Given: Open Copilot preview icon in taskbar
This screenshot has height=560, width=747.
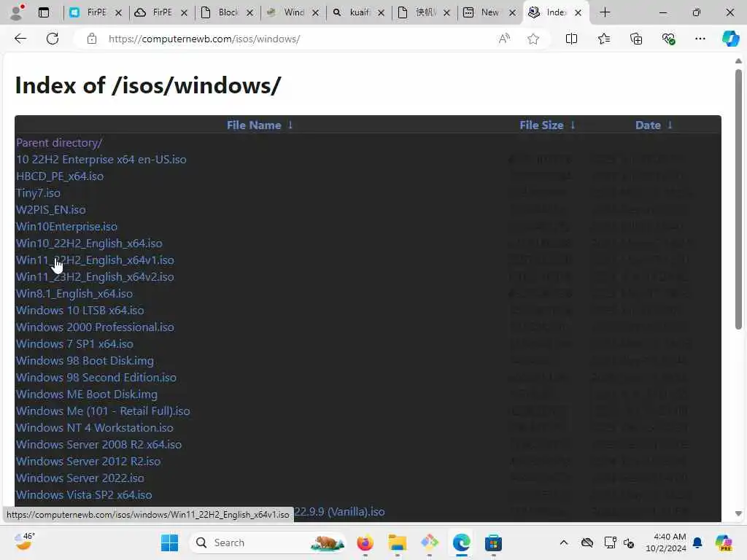Looking at the screenshot, I should click(x=723, y=542).
